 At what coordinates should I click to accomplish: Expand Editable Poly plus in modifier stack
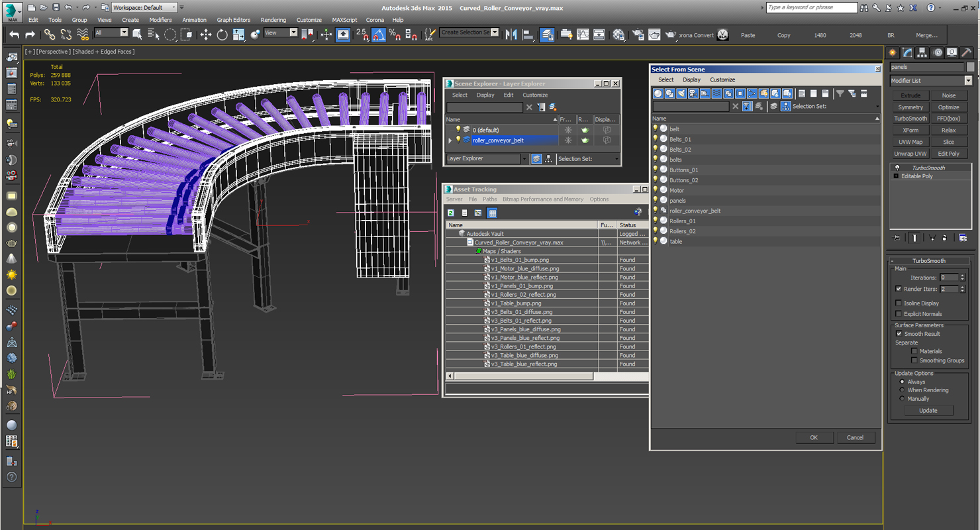[896, 176]
